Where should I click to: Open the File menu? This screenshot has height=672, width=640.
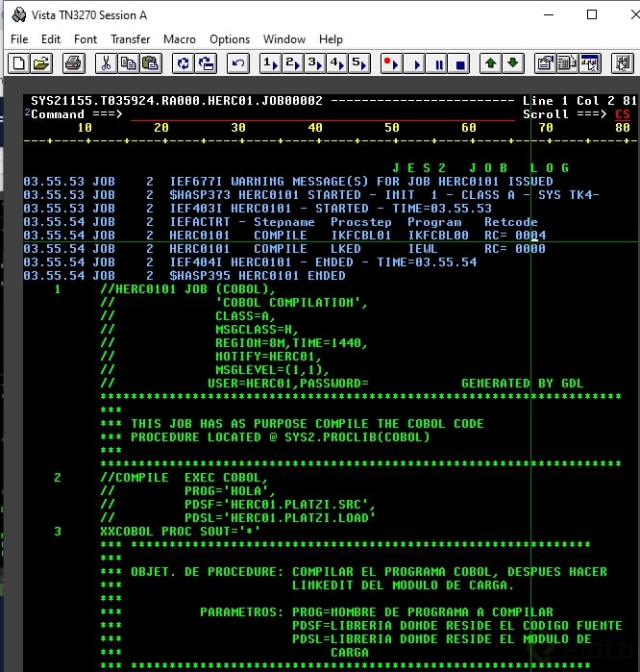19,39
